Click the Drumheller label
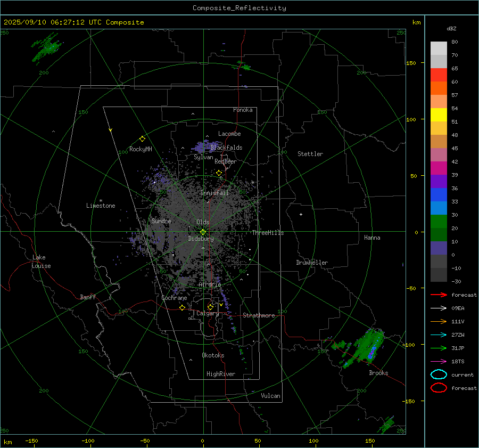This screenshot has width=479, height=448. point(312,263)
